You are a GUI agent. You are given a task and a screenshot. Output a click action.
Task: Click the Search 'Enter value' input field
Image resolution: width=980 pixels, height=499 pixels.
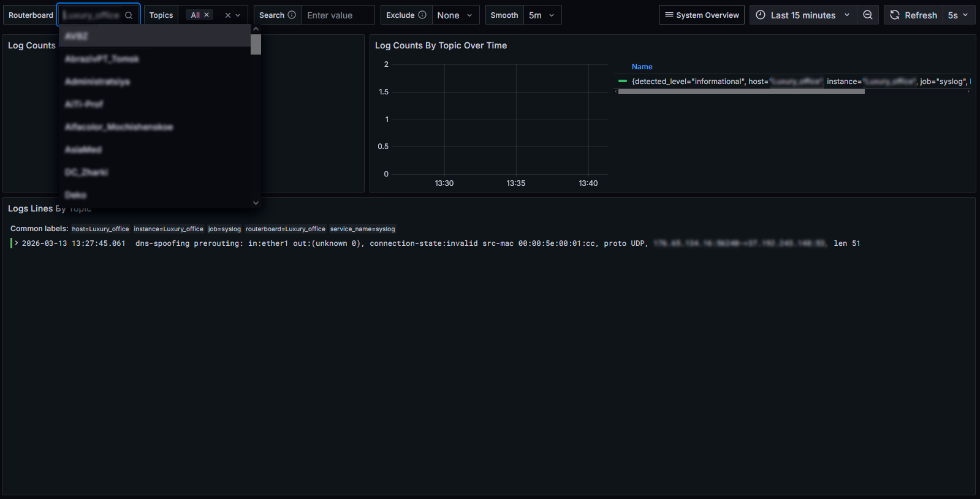coord(338,15)
